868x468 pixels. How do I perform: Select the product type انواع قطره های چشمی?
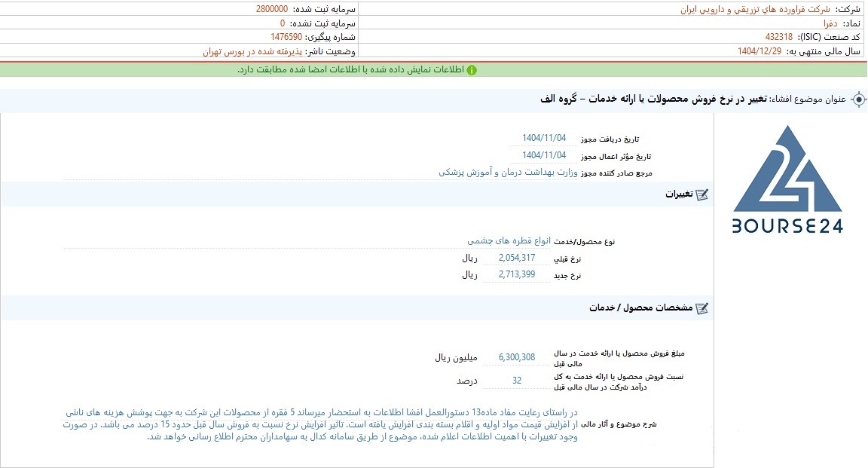509,241
